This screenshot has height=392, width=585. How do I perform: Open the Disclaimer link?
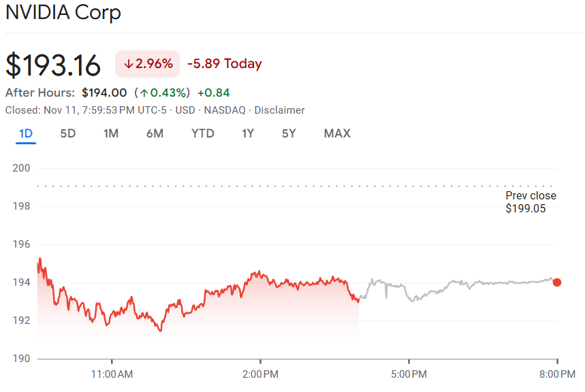point(279,110)
